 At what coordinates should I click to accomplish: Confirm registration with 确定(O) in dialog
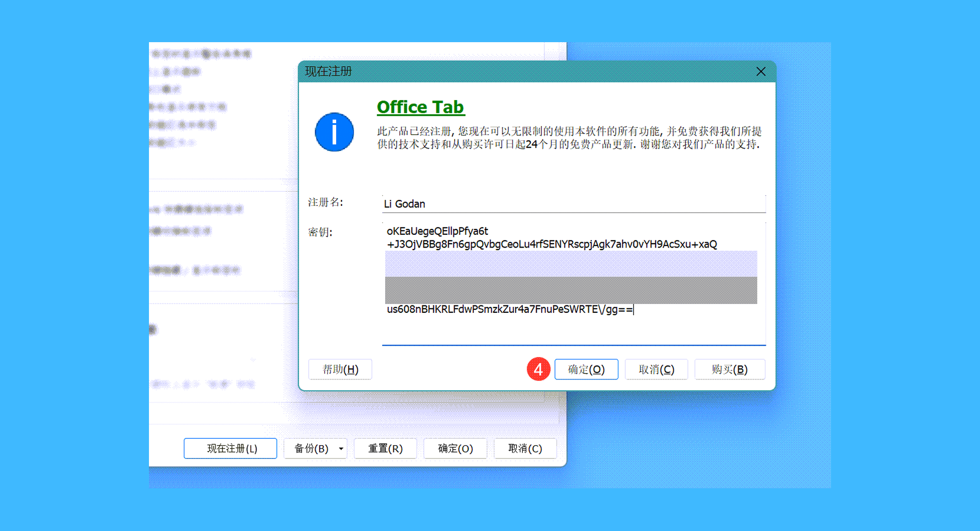(x=586, y=369)
